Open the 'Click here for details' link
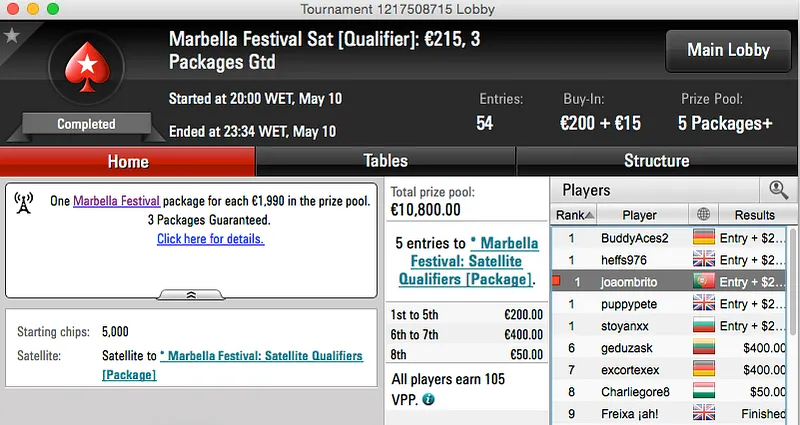The height and width of the screenshot is (425, 800). pos(210,239)
